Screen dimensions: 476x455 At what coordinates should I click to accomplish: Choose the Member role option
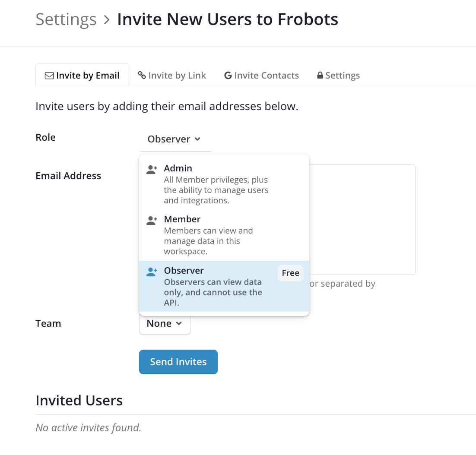[x=224, y=235]
